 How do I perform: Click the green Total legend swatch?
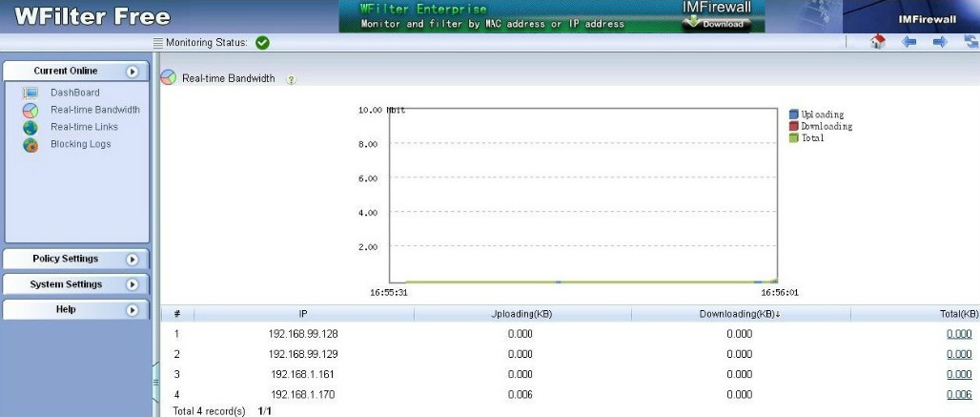click(794, 137)
